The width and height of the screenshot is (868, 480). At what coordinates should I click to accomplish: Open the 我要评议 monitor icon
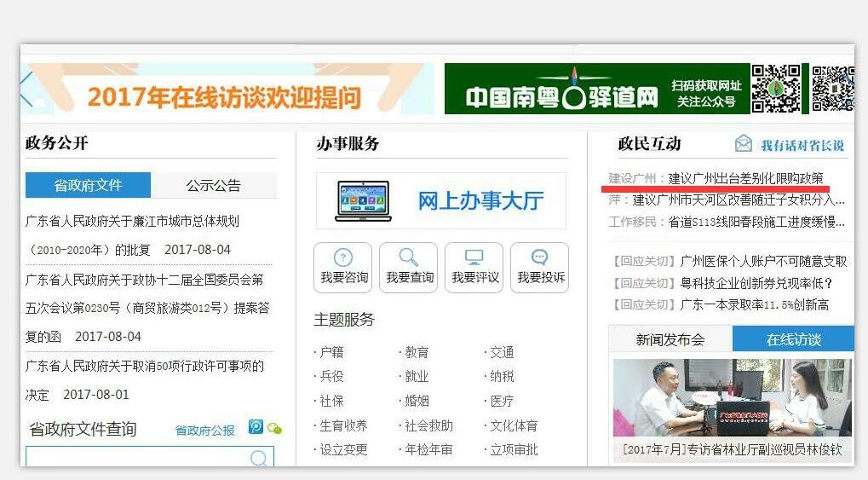pyautogui.click(x=474, y=257)
